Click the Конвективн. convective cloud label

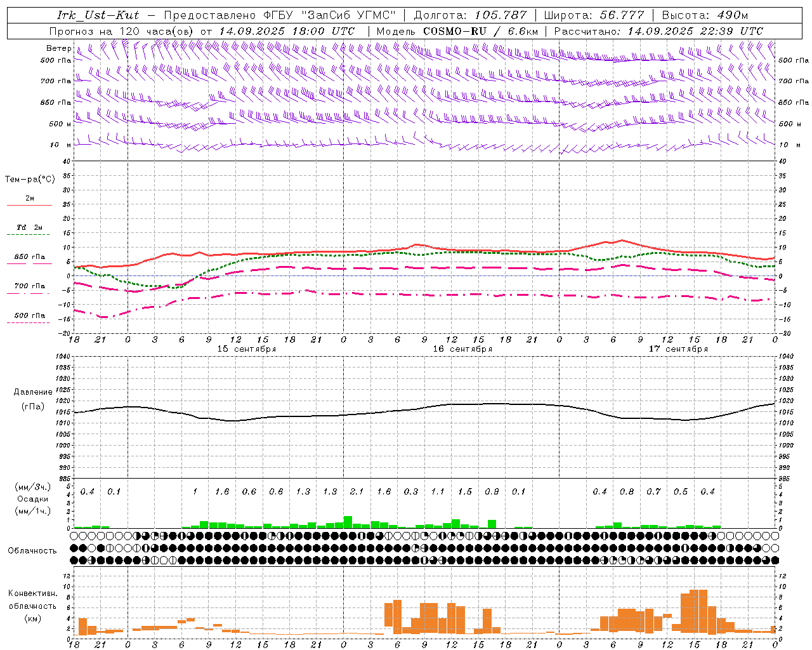click(x=32, y=594)
